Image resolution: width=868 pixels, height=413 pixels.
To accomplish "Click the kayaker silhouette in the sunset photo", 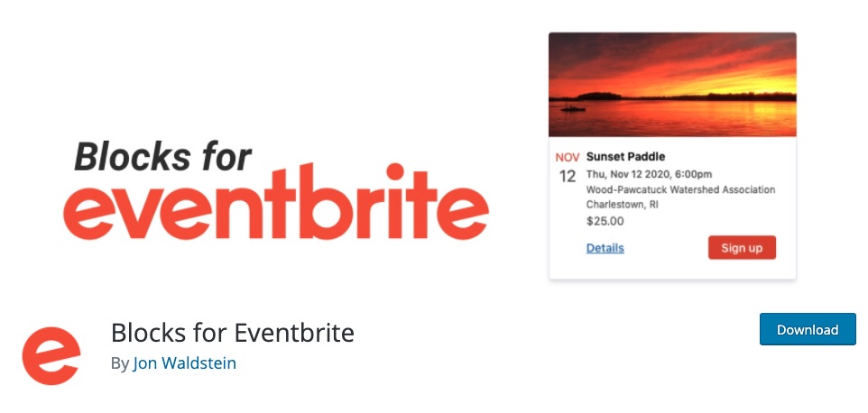I will tap(570, 109).
